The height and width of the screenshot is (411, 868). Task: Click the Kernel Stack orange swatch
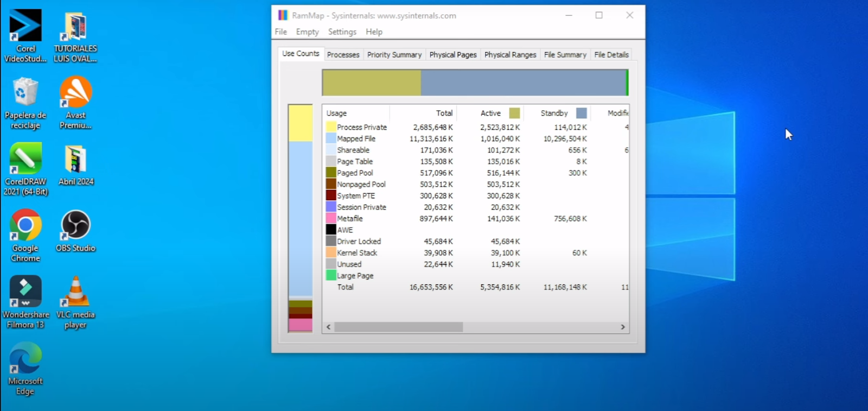(x=331, y=252)
